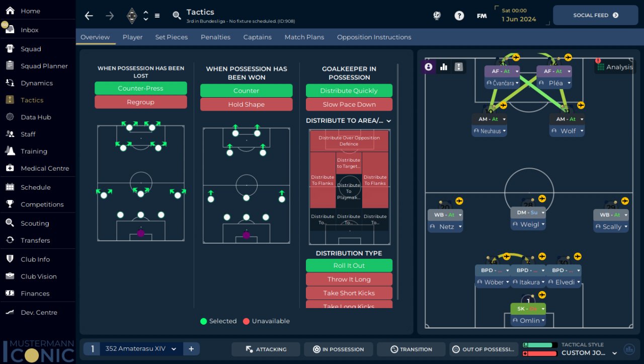Open Attacking instructions
The image size is (644, 364).
tap(266, 349)
